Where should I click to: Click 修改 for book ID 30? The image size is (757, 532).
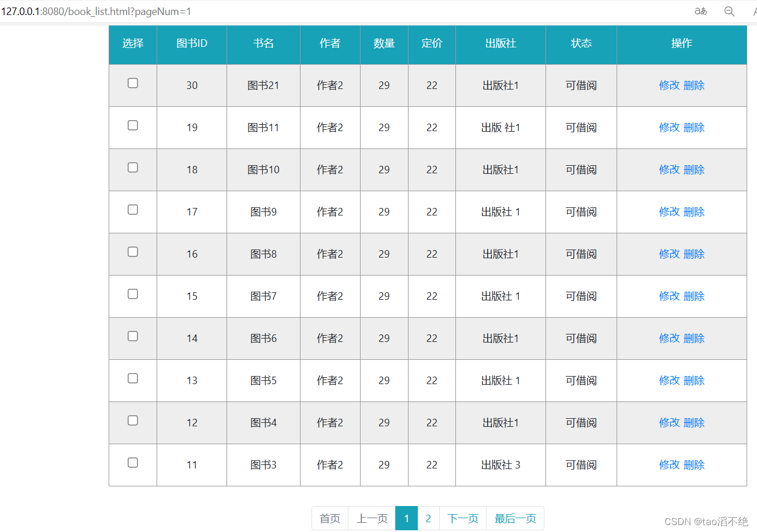(x=669, y=85)
